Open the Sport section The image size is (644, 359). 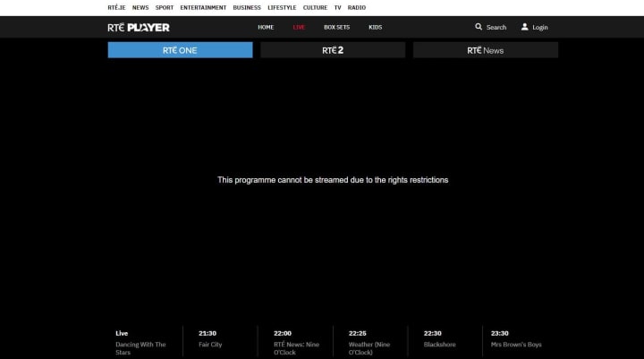pyautogui.click(x=165, y=7)
